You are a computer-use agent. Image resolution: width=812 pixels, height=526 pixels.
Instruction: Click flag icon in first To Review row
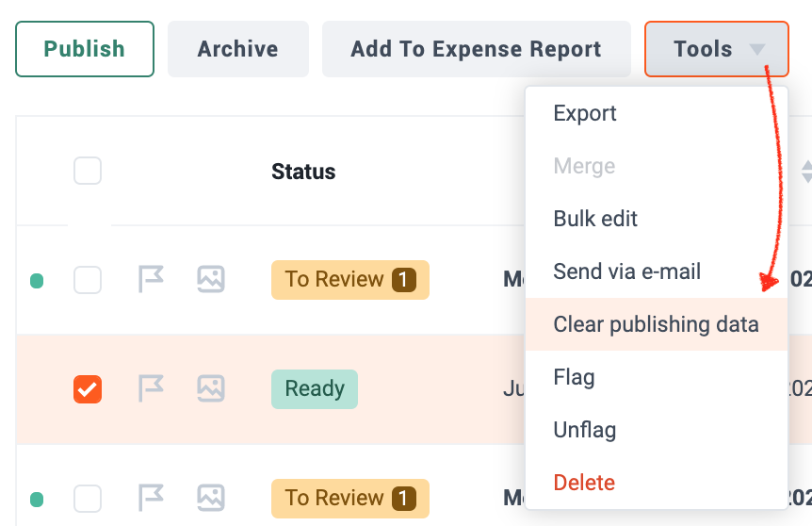point(151,279)
